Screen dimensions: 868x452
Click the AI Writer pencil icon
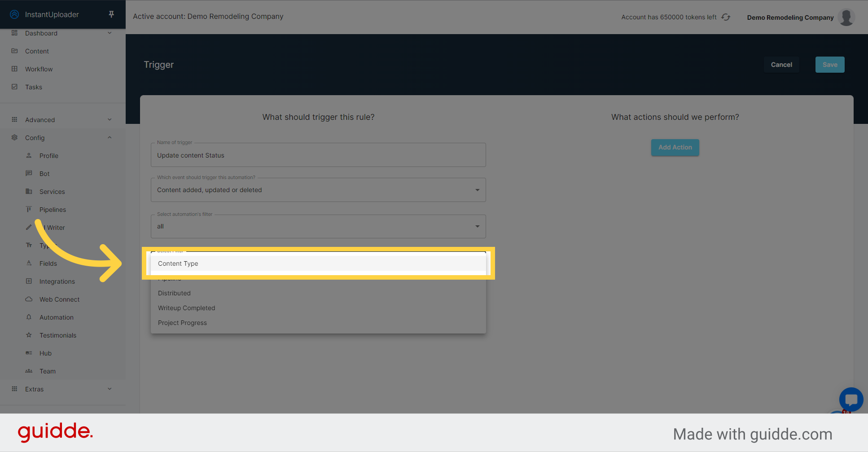(29, 227)
